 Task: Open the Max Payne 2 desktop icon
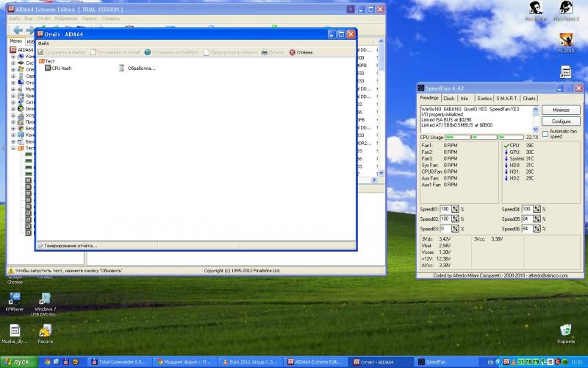point(566,10)
